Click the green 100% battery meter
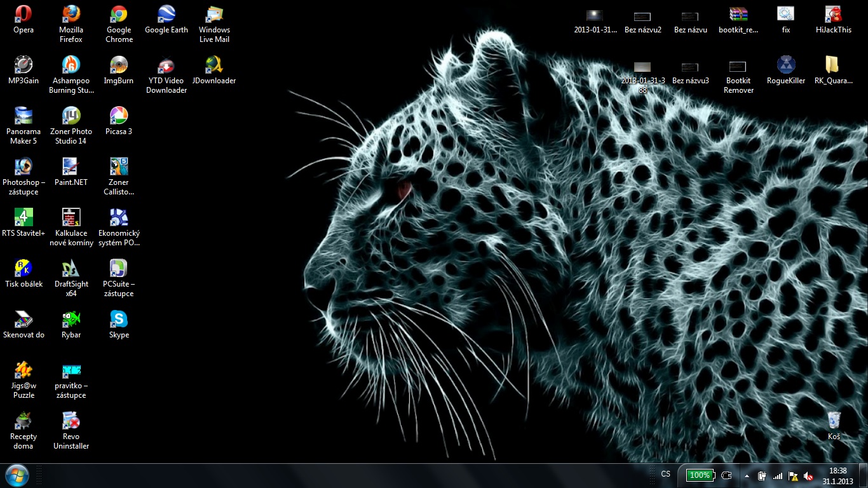868x488 pixels. [x=700, y=475]
